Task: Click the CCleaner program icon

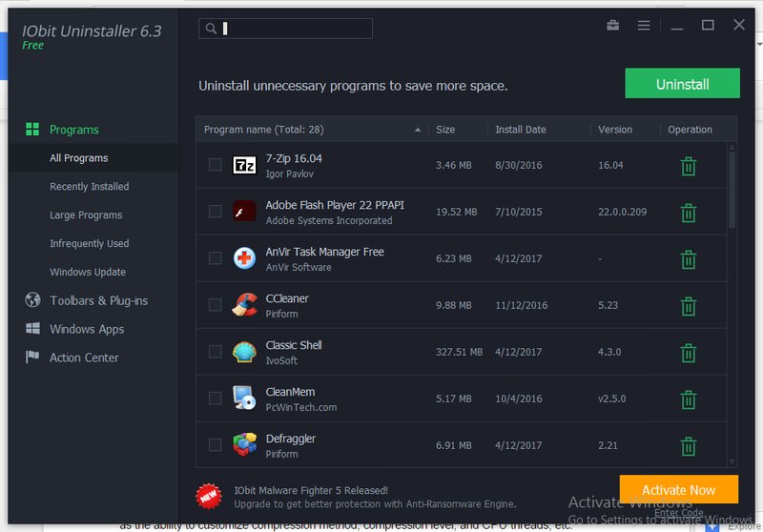Action: click(x=244, y=304)
